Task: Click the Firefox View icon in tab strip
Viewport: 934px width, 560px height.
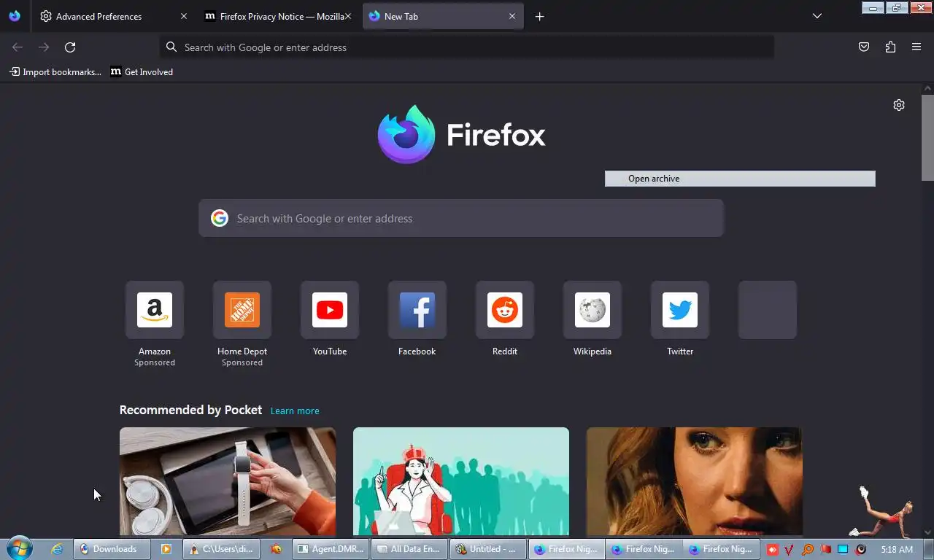Action: (x=15, y=16)
